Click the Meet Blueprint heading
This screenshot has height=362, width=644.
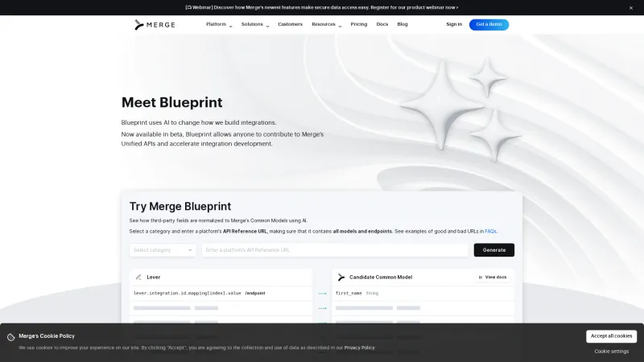pyautogui.click(x=171, y=102)
